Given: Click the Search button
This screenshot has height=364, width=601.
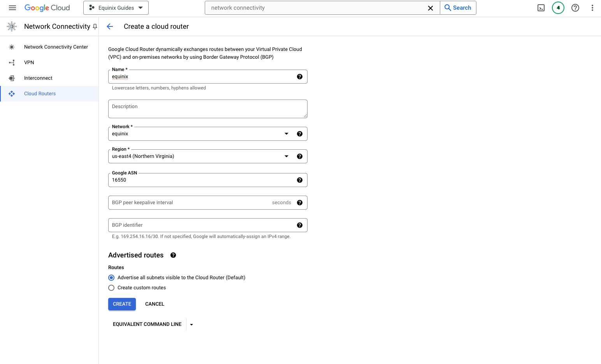Looking at the screenshot, I should [458, 8].
